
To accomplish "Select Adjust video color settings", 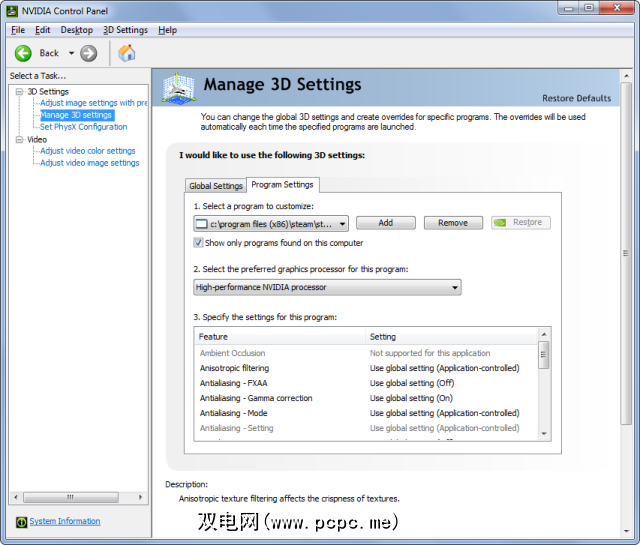I will point(88,151).
